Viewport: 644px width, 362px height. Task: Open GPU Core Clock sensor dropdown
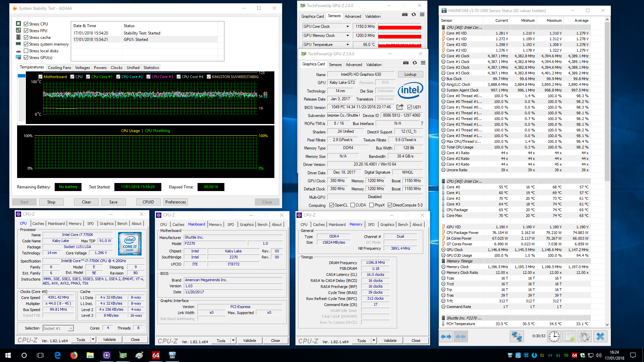coord(347,26)
